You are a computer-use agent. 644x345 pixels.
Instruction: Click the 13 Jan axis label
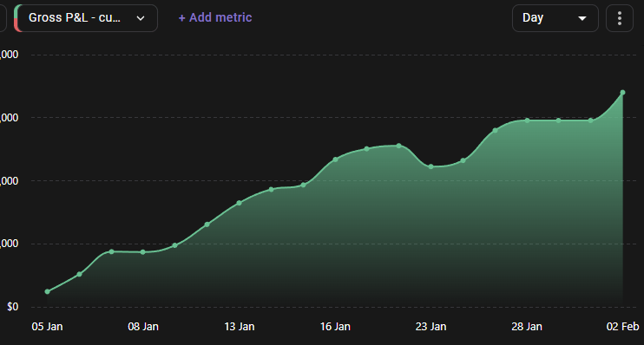tap(239, 327)
